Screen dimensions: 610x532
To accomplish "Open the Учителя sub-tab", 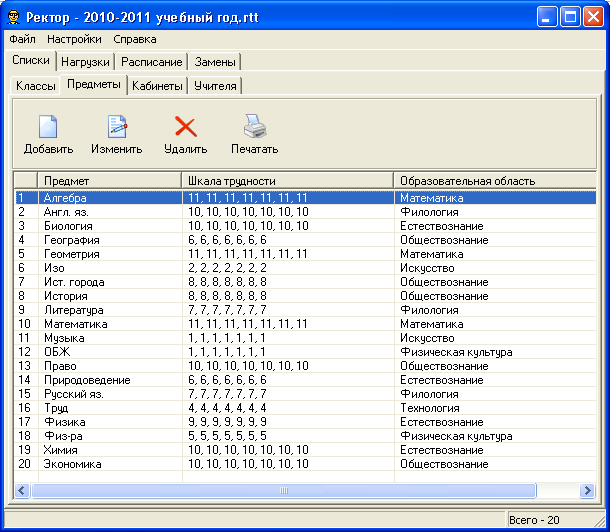I will pos(215,86).
